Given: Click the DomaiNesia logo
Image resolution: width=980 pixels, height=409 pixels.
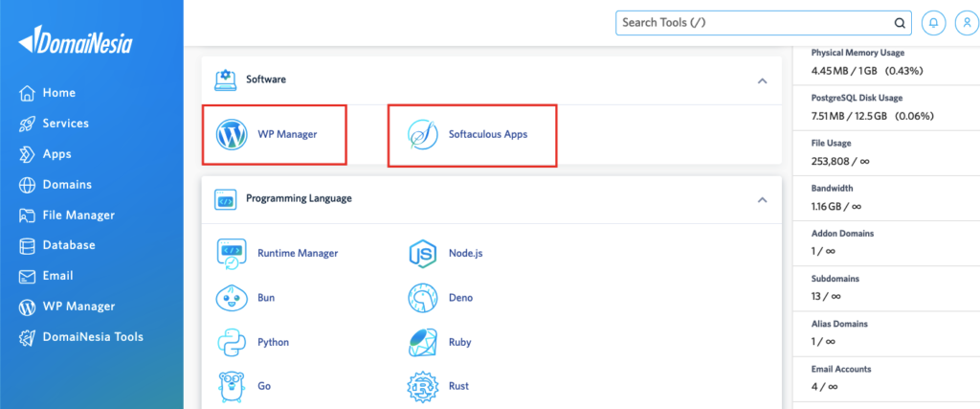Looking at the screenshot, I should coord(75,41).
